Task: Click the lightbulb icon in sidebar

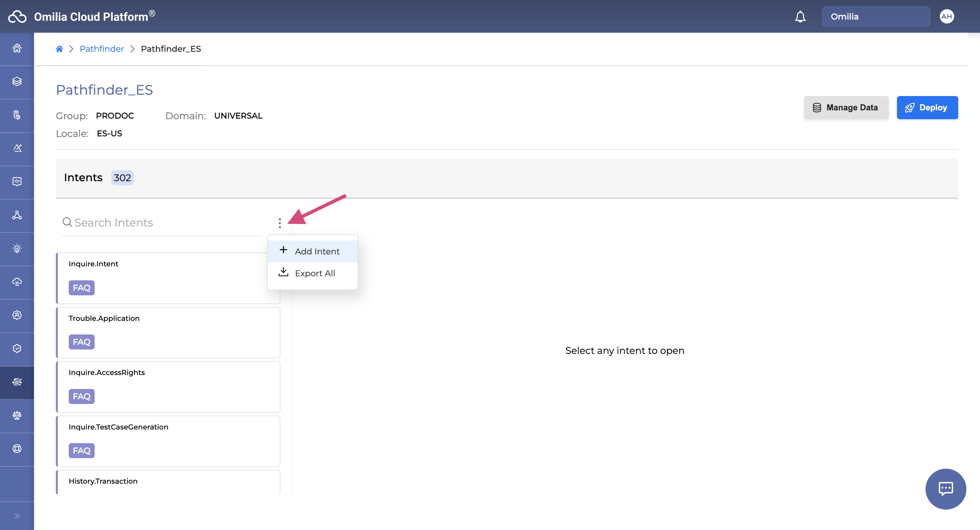Action: pyautogui.click(x=17, y=249)
